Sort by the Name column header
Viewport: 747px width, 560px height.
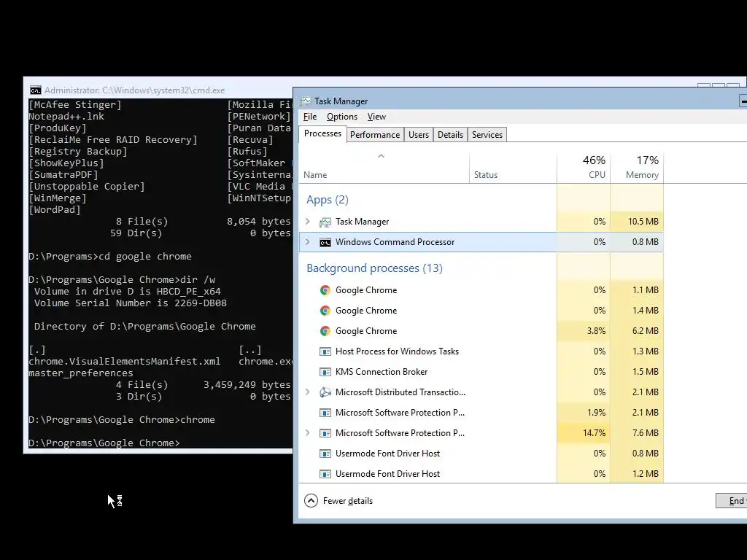tap(384, 168)
